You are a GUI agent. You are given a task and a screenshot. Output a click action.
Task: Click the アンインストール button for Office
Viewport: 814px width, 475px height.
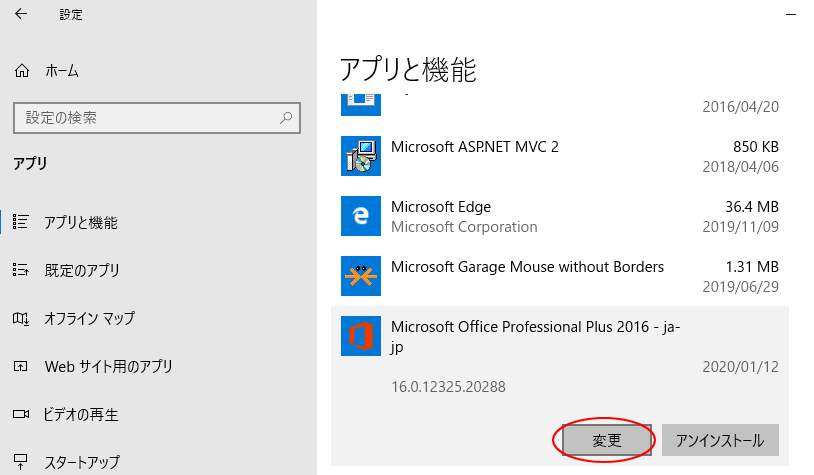point(720,440)
